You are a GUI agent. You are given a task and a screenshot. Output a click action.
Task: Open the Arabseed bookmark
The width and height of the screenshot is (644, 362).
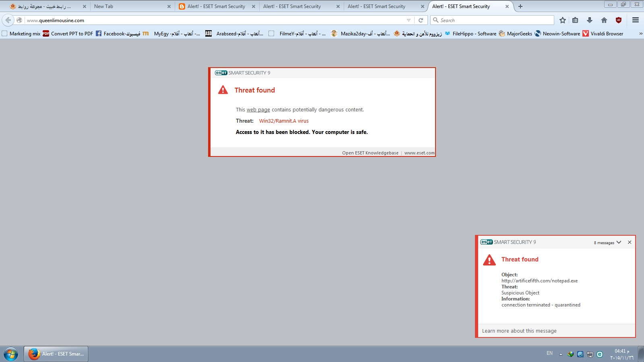[x=234, y=34]
